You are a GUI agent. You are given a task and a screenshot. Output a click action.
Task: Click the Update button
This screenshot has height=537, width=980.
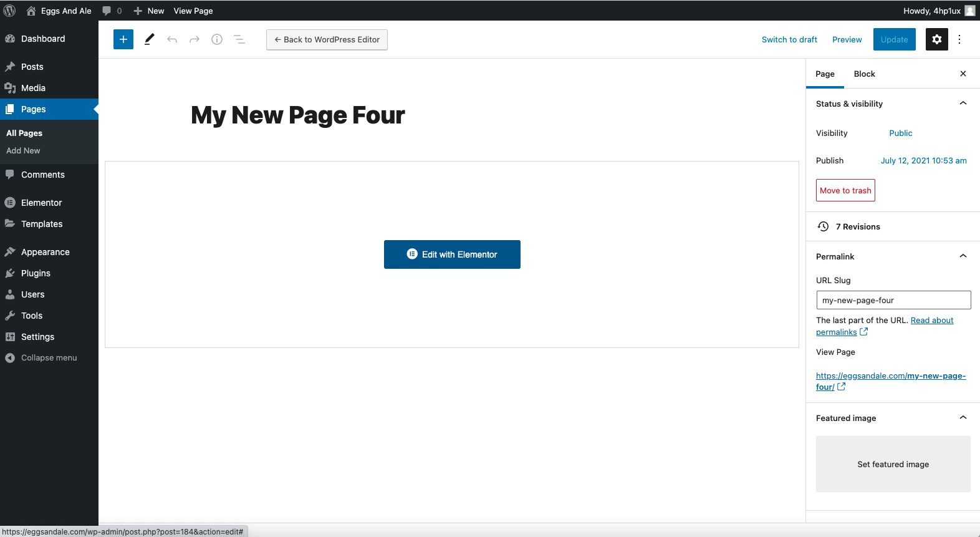click(x=894, y=39)
